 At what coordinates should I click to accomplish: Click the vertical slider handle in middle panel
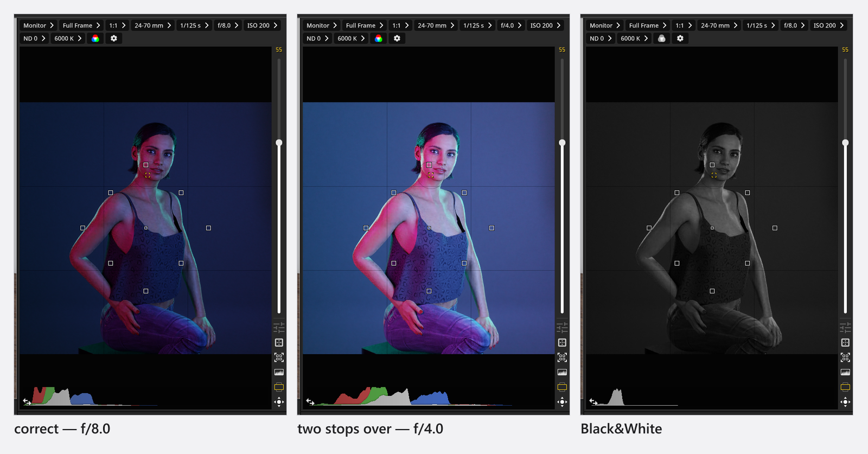(x=562, y=143)
